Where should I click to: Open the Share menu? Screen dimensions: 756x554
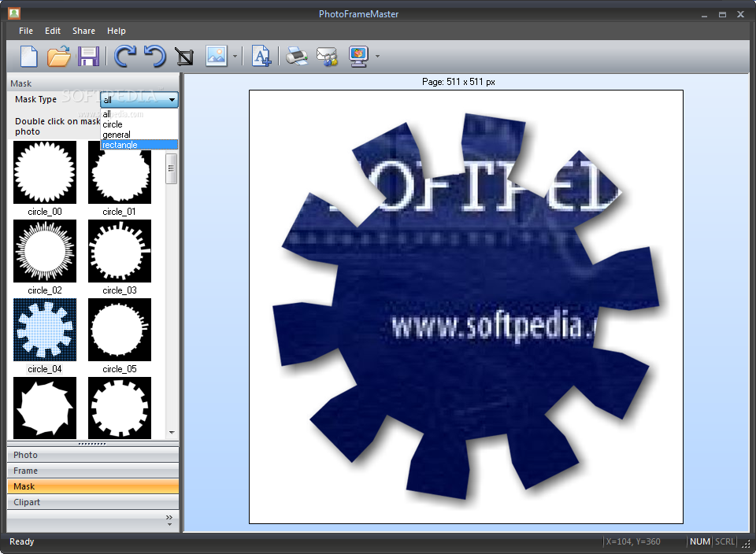coord(84,31)
